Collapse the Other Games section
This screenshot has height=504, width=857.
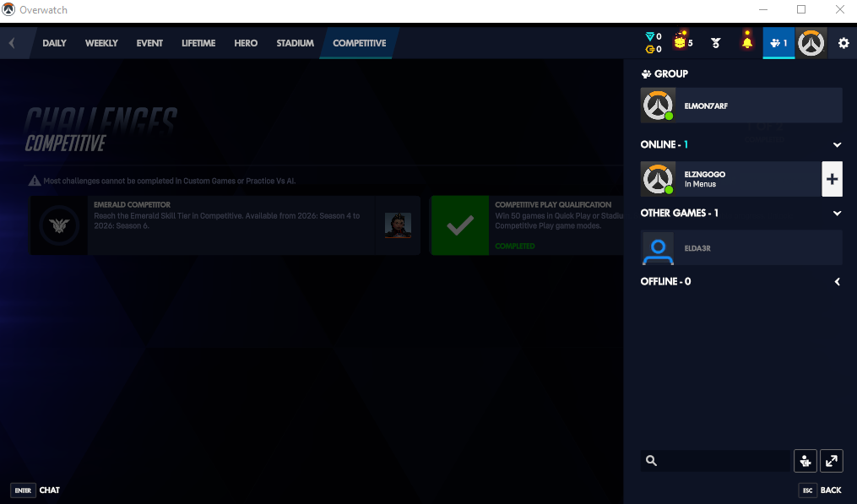pos(837,214)
